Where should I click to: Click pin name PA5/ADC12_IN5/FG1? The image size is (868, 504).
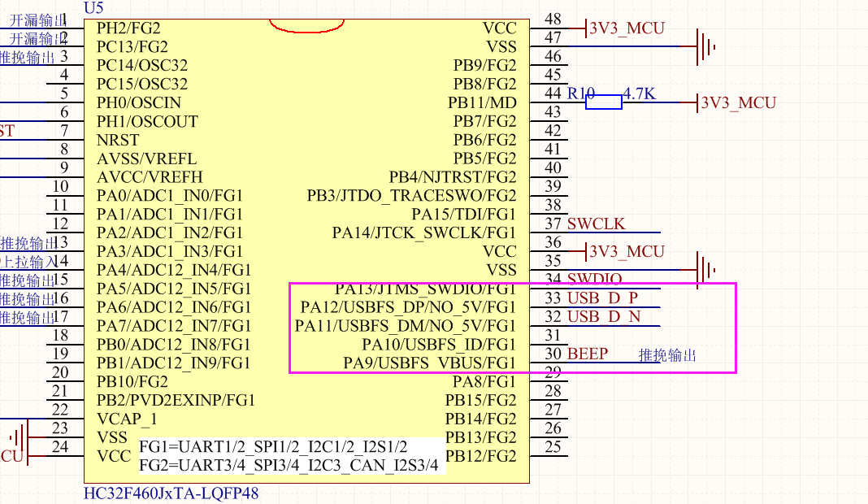click(x=174, y=289)
